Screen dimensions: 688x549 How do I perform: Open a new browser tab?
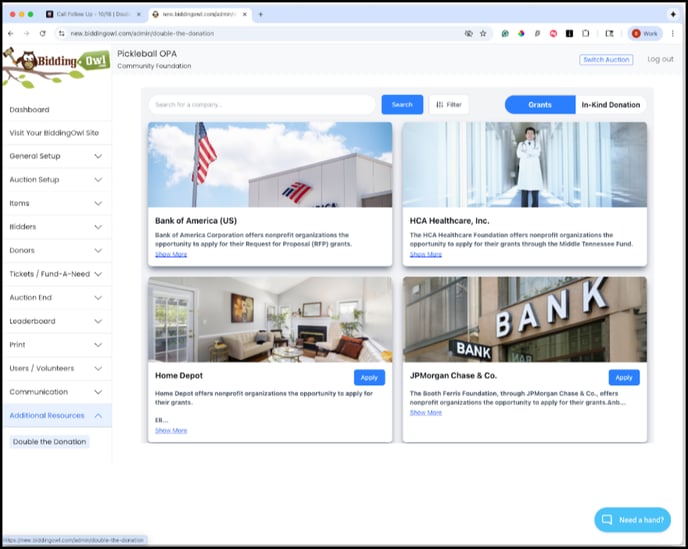261,15
